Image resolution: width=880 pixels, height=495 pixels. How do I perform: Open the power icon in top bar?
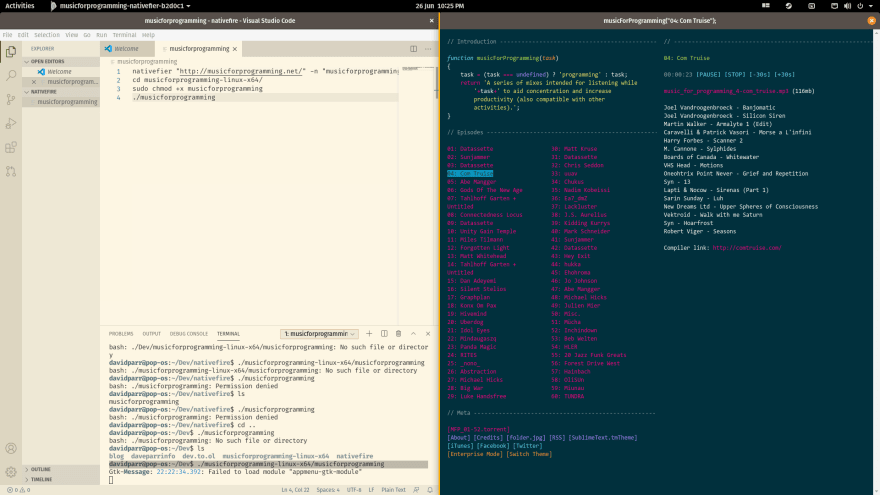pyautogui.click(x=860, y=6)
